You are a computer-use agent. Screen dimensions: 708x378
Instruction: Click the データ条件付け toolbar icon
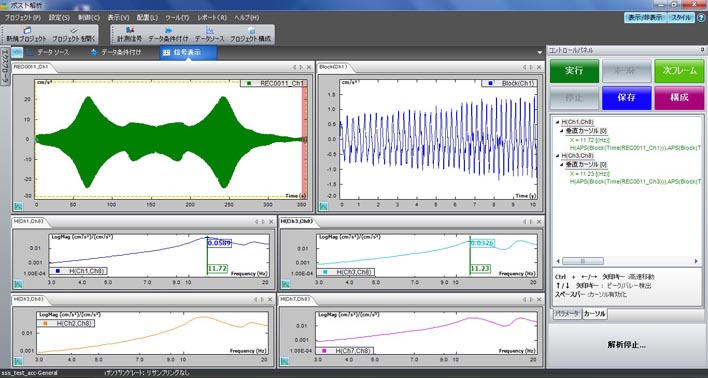pyautogui.click(x=168, y=35)
